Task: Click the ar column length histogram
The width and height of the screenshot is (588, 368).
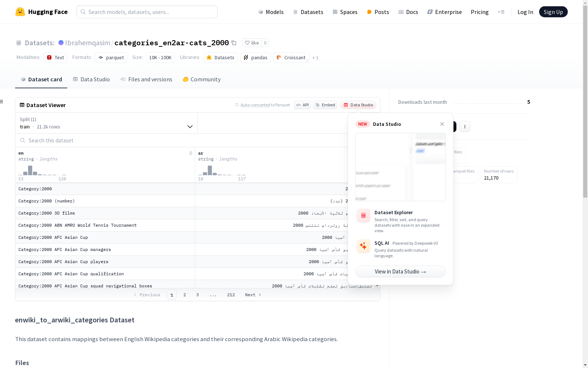Action: (222, 170)
